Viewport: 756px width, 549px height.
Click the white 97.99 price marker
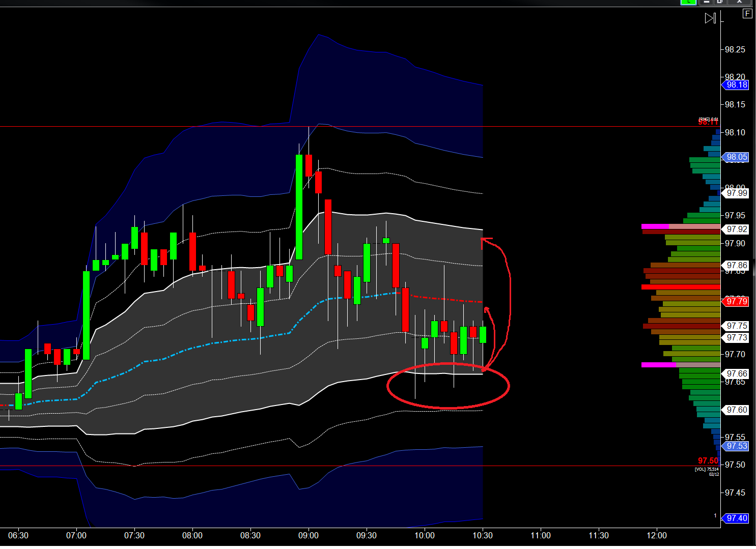pyautogui.click(x=736, y=193)
